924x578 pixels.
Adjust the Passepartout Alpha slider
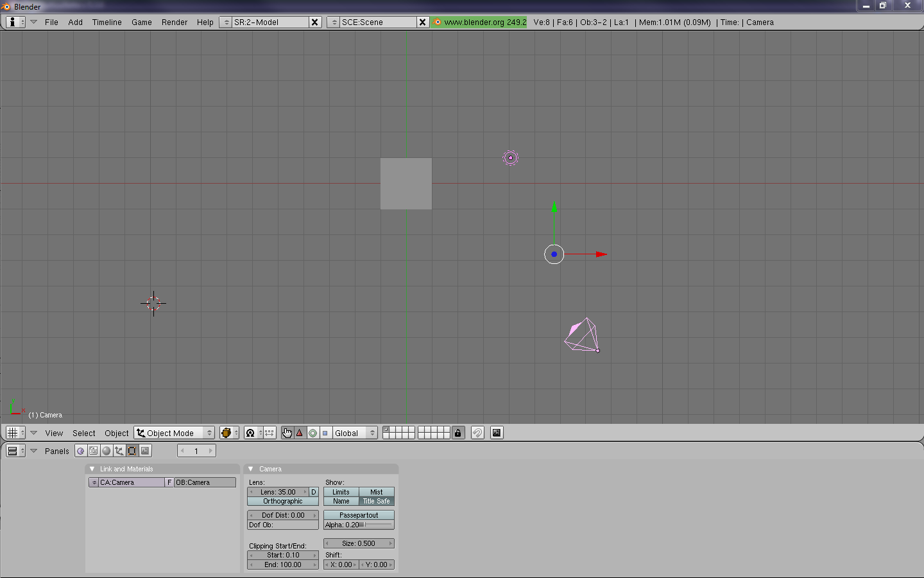[359, 525]
